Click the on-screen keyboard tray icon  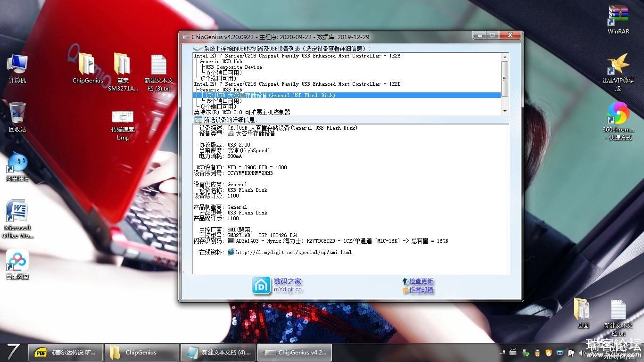click(513, 352)
